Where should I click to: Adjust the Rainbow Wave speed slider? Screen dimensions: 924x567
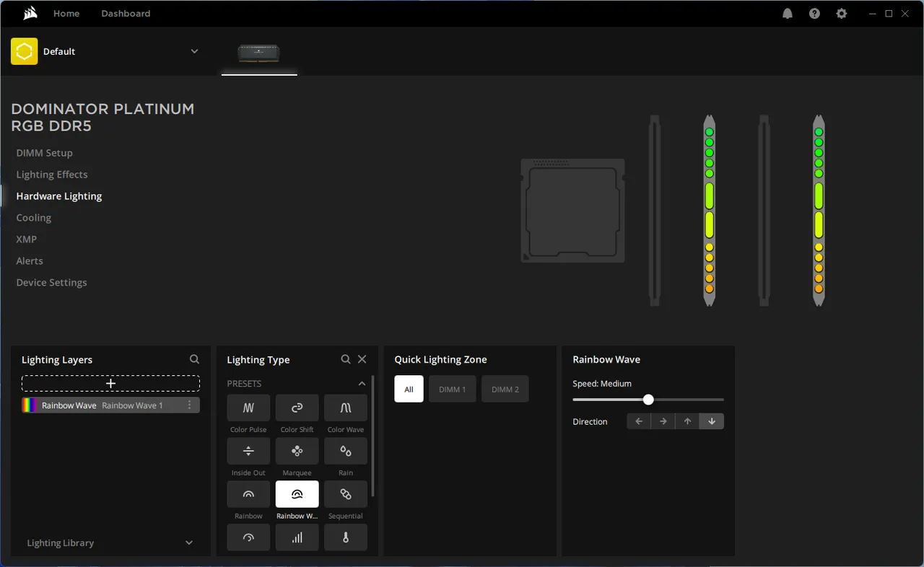tap(648, 400)
